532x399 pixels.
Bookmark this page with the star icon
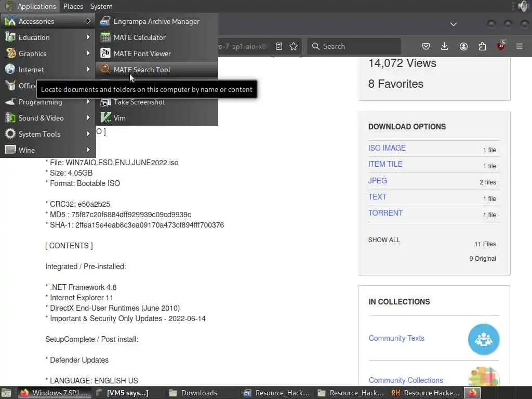(x=294, y=46)
